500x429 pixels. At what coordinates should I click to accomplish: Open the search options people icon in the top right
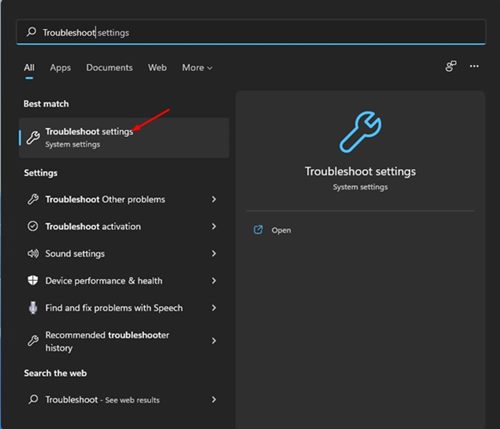pos(451,66)
